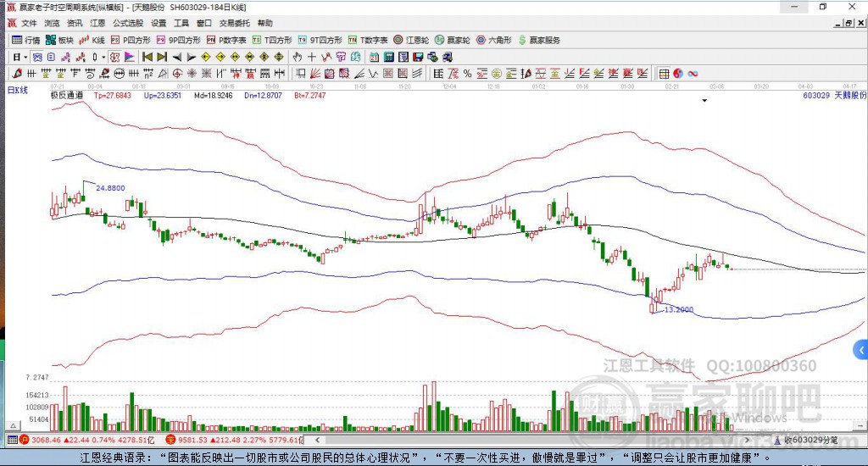Open the 帮助 menu

[x=265, y=23]
